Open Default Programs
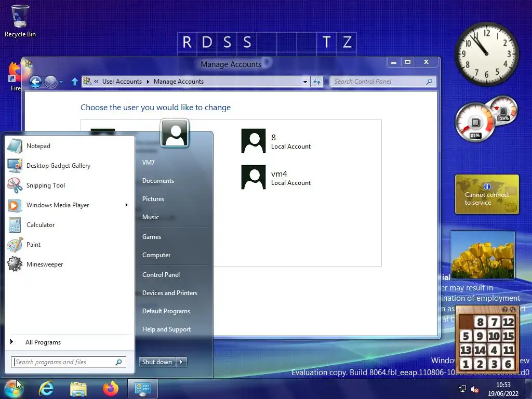The height and width of the screenshot is (399, 532). pos(166,311)
